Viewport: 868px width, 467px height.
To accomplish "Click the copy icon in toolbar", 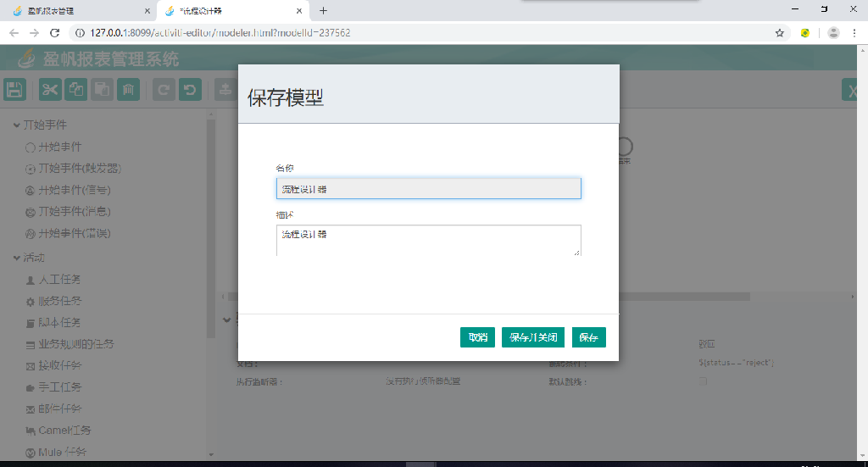I will click(76, 90).
